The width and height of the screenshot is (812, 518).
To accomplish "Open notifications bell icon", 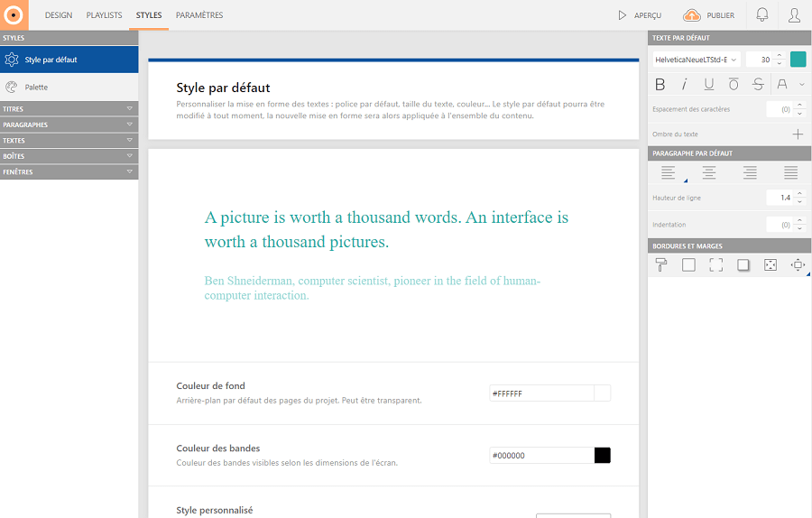I will (x=762, y=15).
